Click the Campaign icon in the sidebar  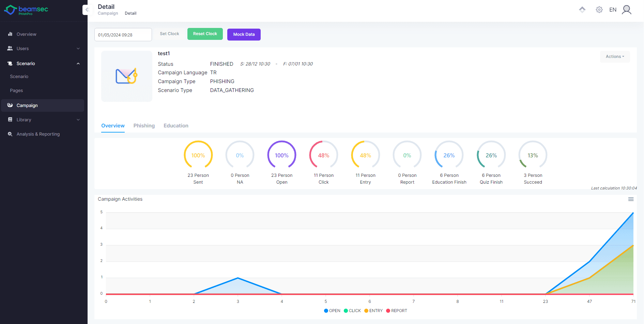click(10, 105)
